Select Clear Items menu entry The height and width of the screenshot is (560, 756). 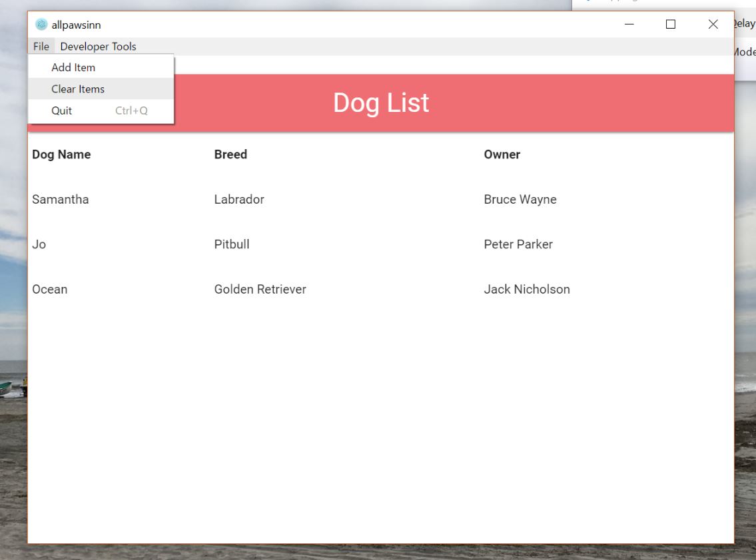(78, 89)
